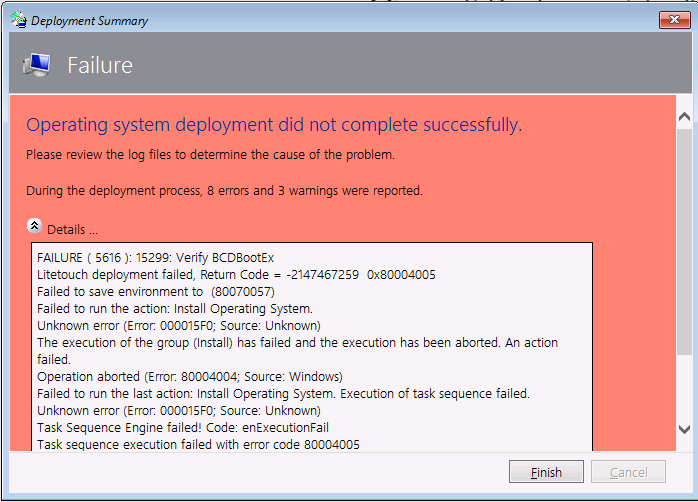Click the computer monitor icon beside Failure
This screenshot has width=698, height=502.
(x=38, y=65)
